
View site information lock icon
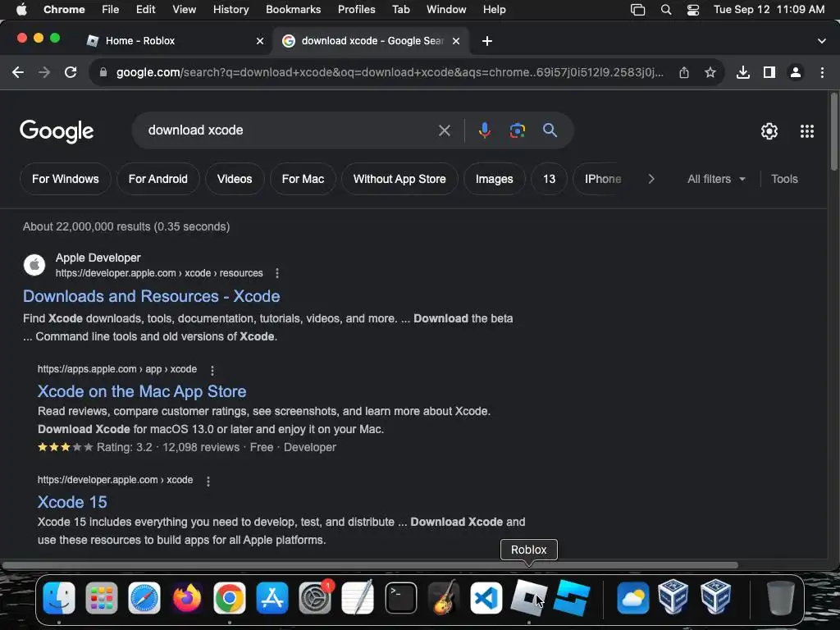click(103, 72)
